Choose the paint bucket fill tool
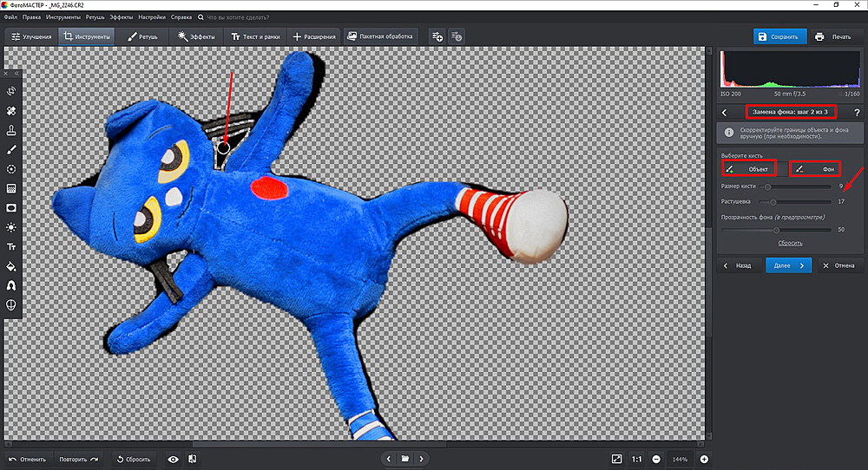868x470 pixels. 11,266
